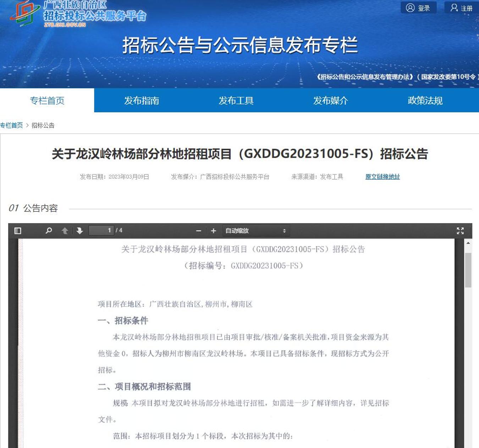The width and height of the screenshot is (479, 448).
Task: Click the 注册 register button
Action: point(461,8)
